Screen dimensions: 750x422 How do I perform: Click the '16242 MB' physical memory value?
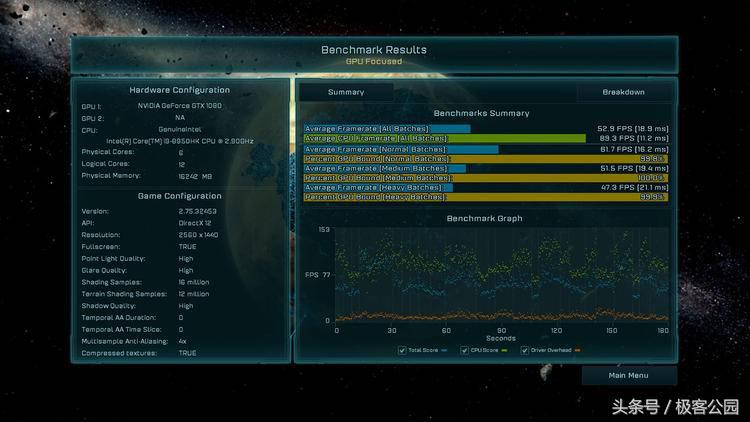[x=195, y=177]
